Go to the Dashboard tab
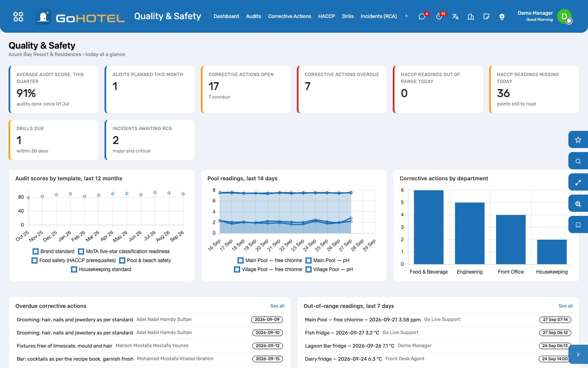The image size is (588, 368). [226, 16]
